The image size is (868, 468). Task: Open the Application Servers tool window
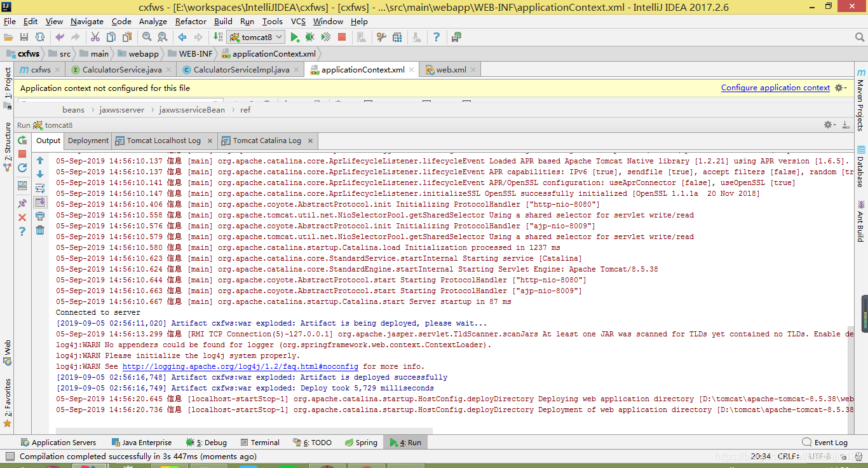point(58,443)
